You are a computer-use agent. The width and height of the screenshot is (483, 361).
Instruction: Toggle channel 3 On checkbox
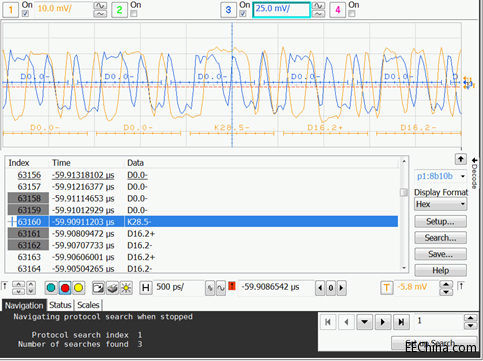[x=243, y=14]
